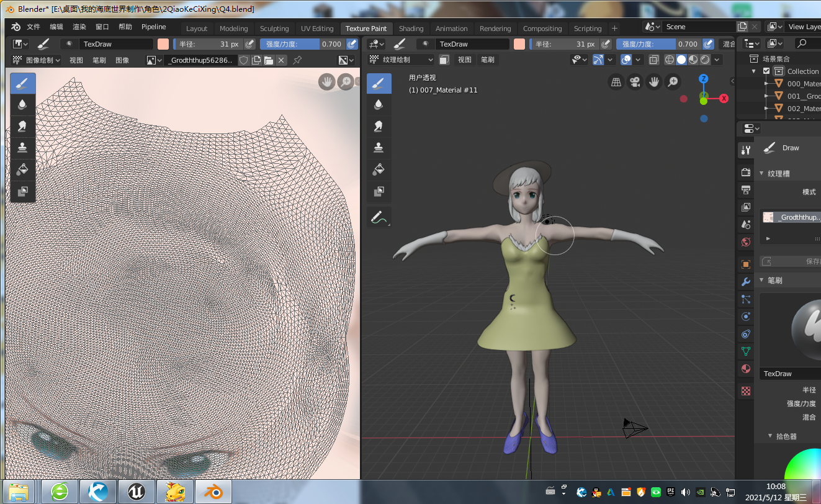Image resolution: width=821 pixels, height=504 pixels.
Task: Click the pan hand icon in 3D viewport
Action: [654, 82]
